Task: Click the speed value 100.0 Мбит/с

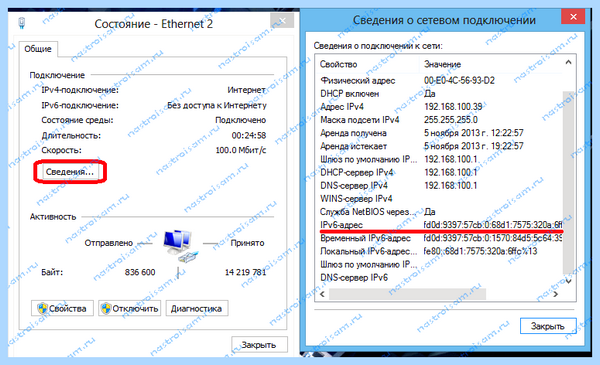Action: point(241,150)
